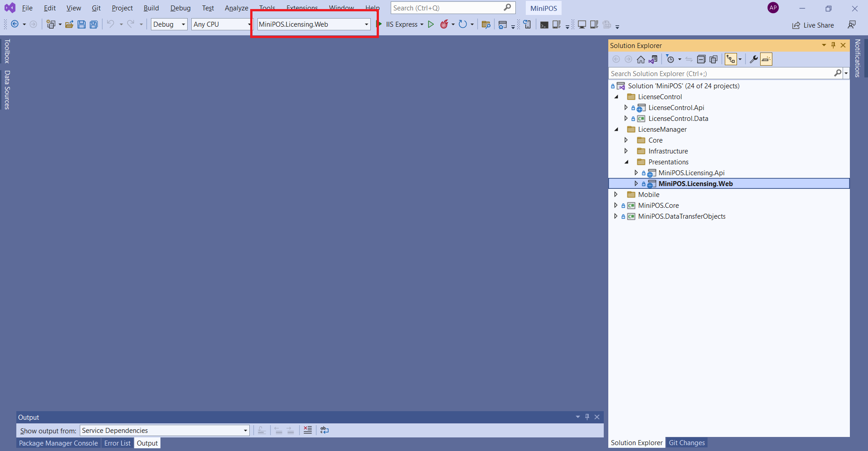This screenshot has width=868, height=451.
Task: Open Properties wrench icon in Solution Explorer
Action: [x=754, y=59]
